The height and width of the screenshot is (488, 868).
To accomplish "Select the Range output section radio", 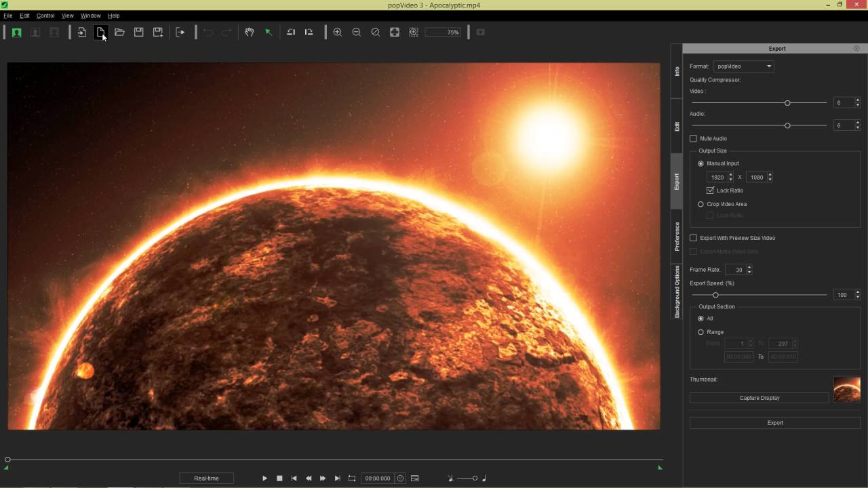I will (701, 332).
